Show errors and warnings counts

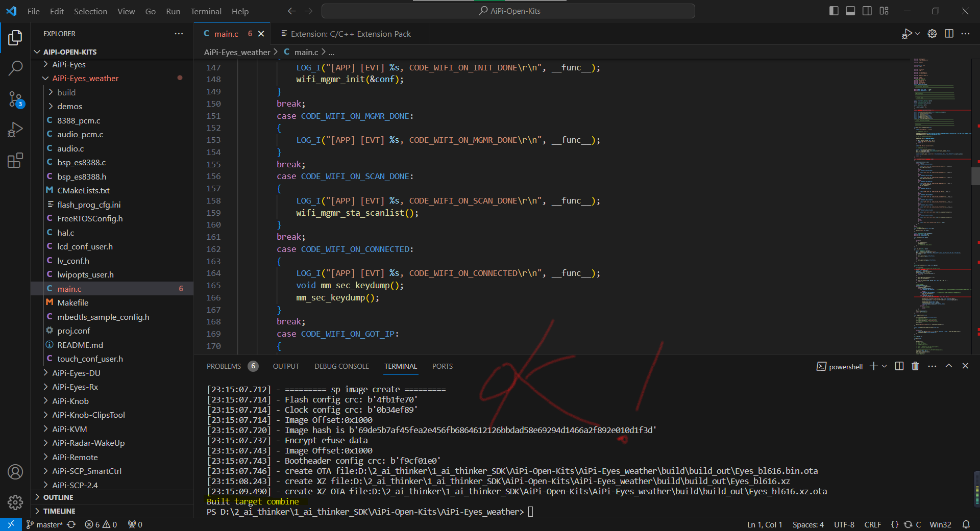point(101,524)
